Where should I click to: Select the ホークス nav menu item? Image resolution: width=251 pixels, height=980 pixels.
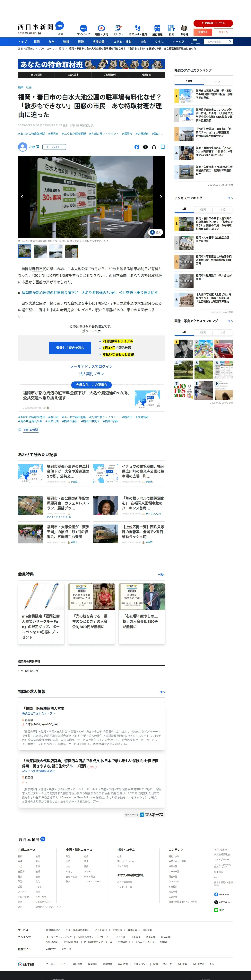(178, 42)
